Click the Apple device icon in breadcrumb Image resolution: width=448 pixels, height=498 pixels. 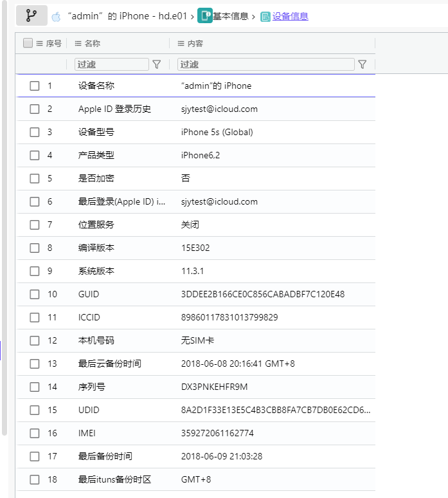click(56, 17)
